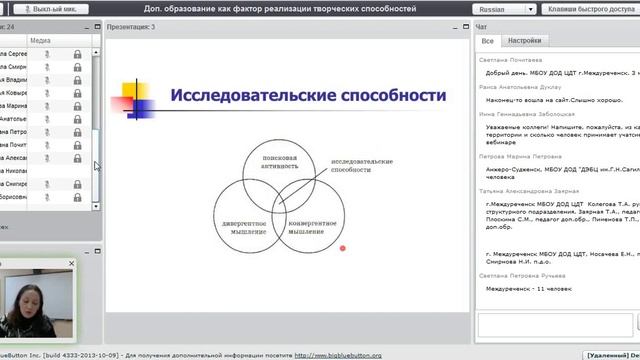Viewport: 640px width, 360px height.
Task: Click the microphone icon in the Смирн row
Action: (47, 67)
